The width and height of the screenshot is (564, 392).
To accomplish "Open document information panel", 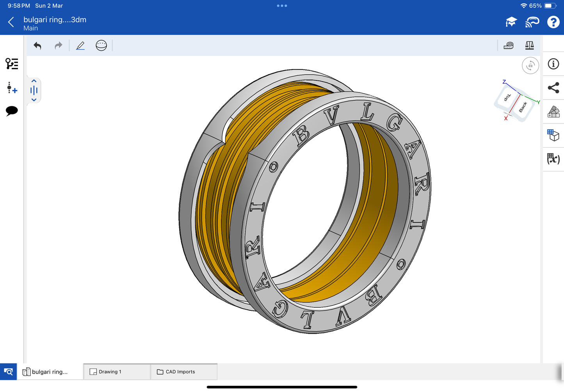I will (x=553, y=64).
